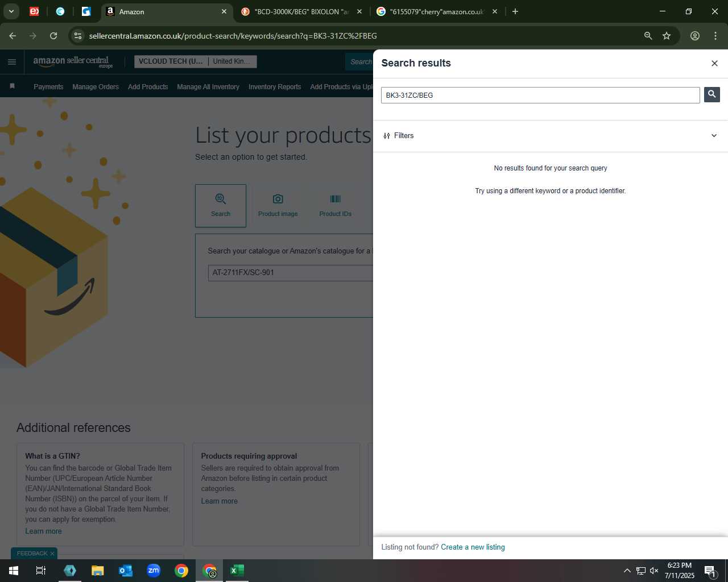The width and height of the screenshot is (728, 582).
Task: Open the VCLOUD TECH account switcher
Action: [x=195, y=61]
